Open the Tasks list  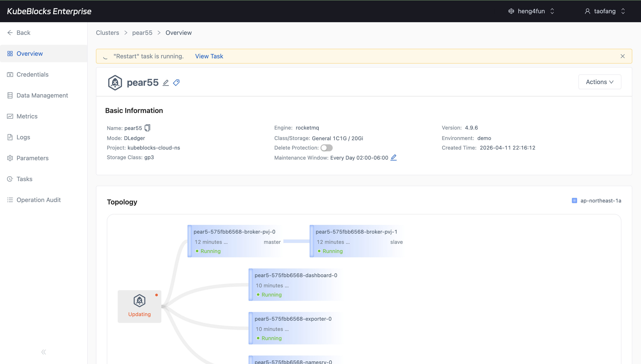click(x=24, y=179)
